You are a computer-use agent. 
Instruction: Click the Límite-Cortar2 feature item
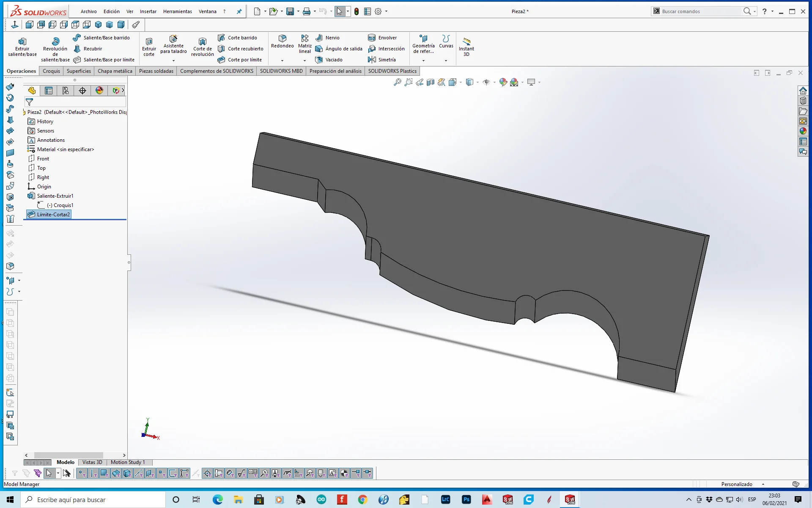(x=53, y=214)
